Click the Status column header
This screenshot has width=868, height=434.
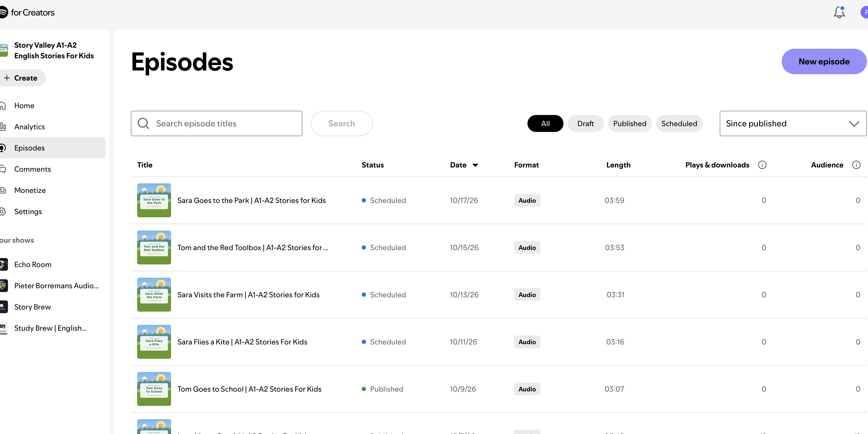point(373,165)
